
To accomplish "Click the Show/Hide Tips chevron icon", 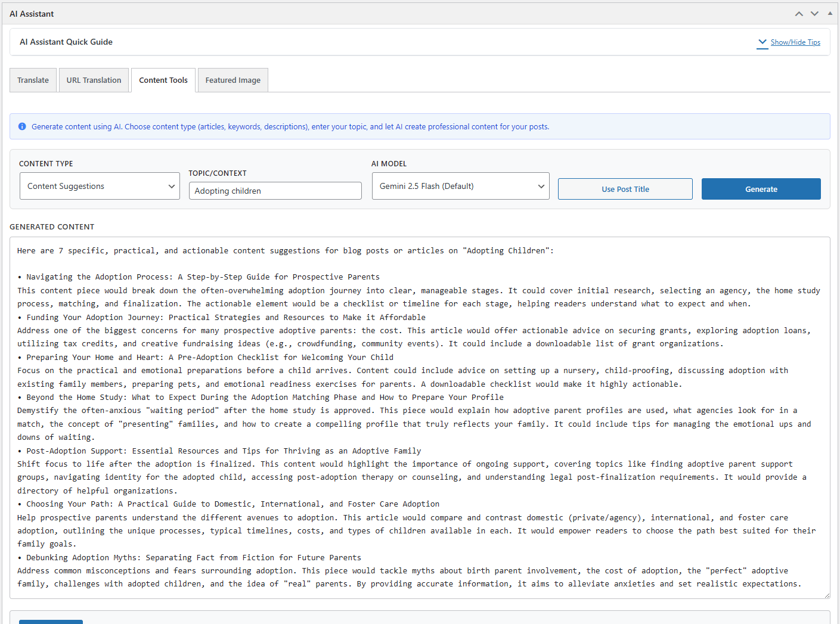I will (762, 42).
